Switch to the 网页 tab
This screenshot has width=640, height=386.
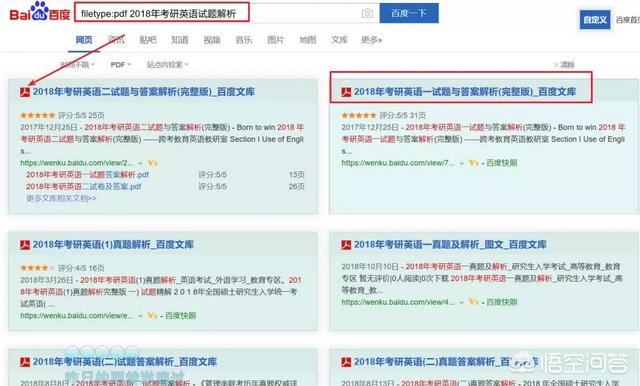[84, 40]
